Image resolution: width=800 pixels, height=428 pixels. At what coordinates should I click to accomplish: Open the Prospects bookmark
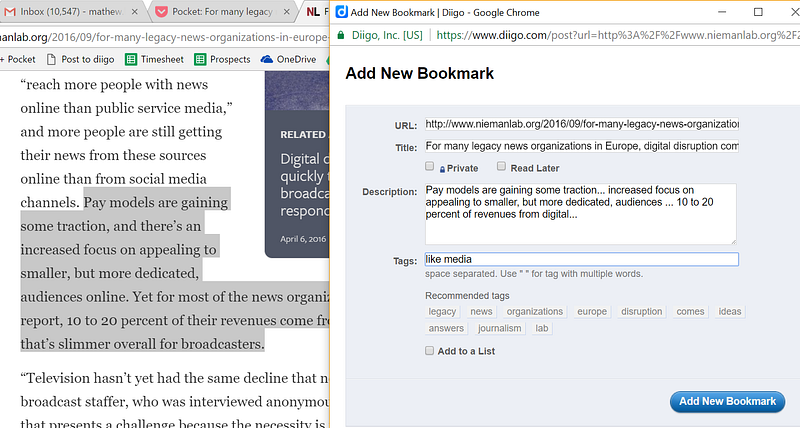point(222,60)
